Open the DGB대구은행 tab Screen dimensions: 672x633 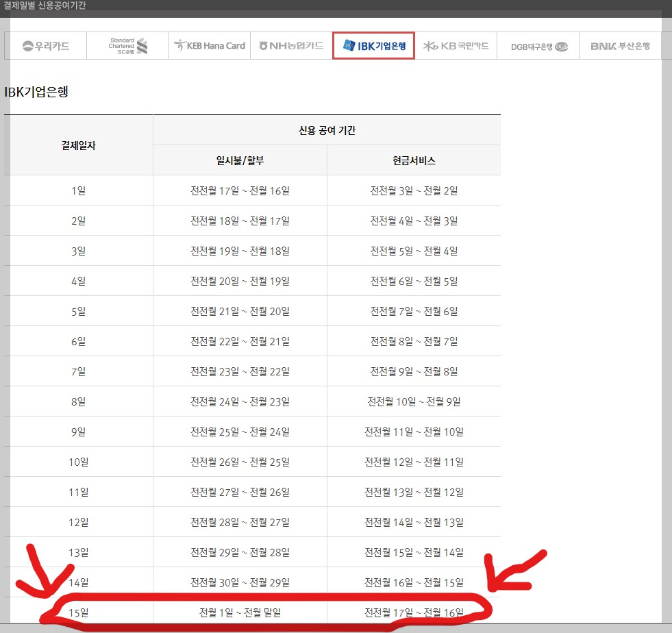click(x=538, y=45)
